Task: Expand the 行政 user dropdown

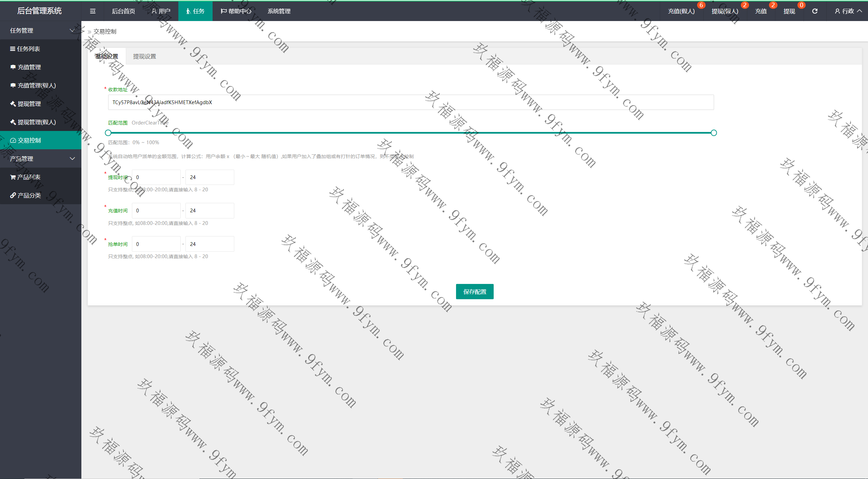Action: (848, 11)
